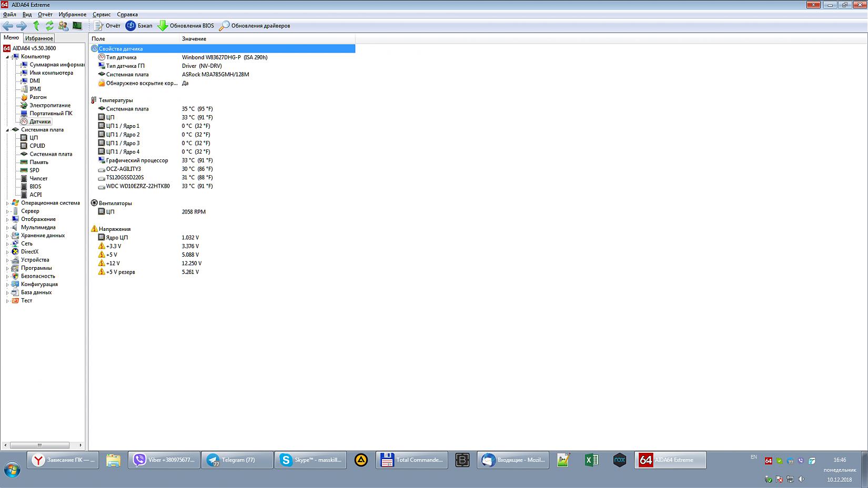Select the Графический процессор temperature row

pos(137,160)
